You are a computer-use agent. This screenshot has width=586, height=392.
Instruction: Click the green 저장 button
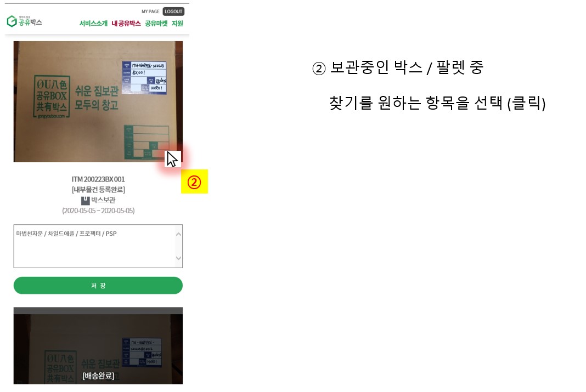tap(98, 286)
